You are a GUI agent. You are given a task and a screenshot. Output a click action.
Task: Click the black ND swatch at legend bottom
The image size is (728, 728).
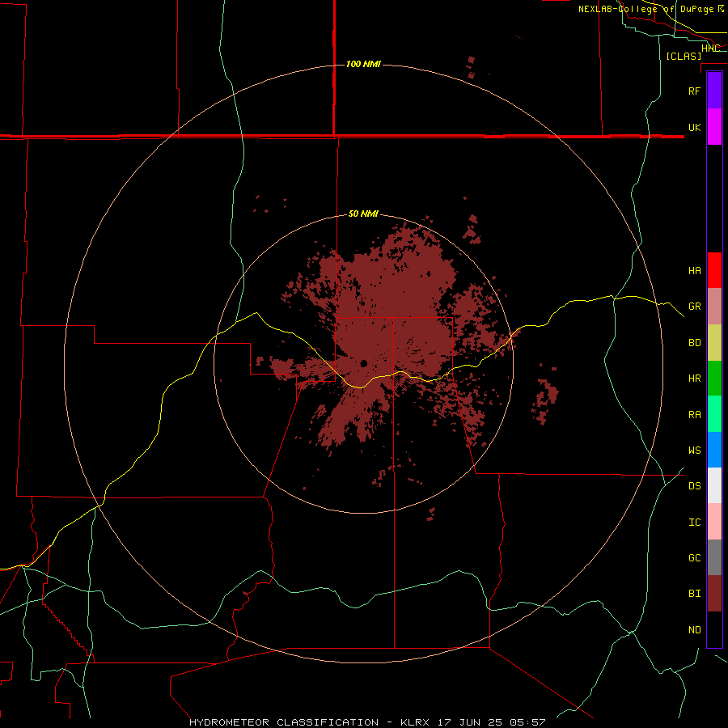pyautogui.click(x=714, y=629)
